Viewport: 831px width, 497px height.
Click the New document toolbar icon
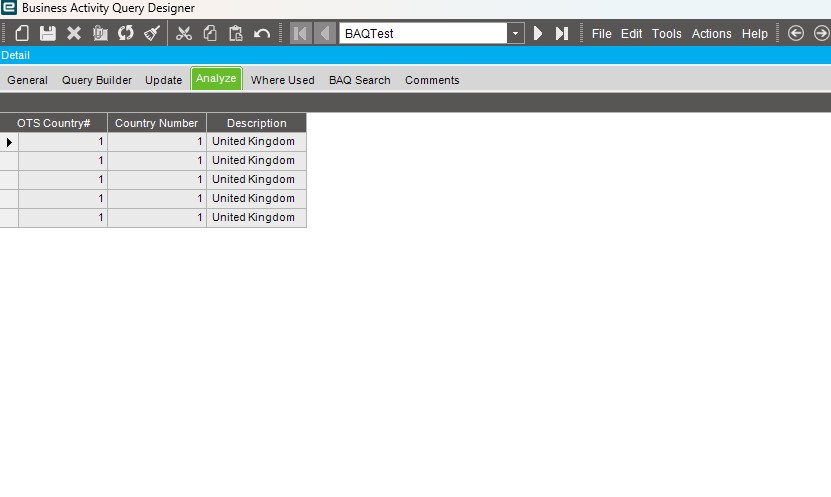(22, 33)
